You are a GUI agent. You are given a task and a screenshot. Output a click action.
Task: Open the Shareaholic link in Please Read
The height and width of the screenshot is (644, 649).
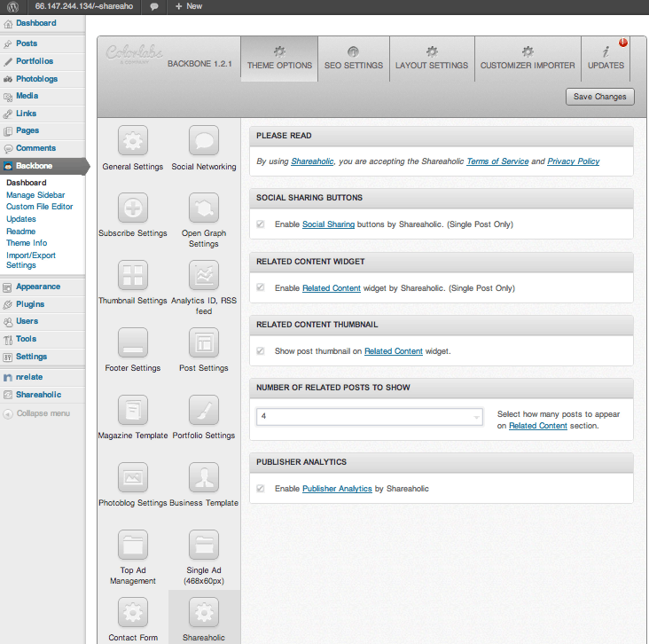pyautogui.click(x=312, y=161)
